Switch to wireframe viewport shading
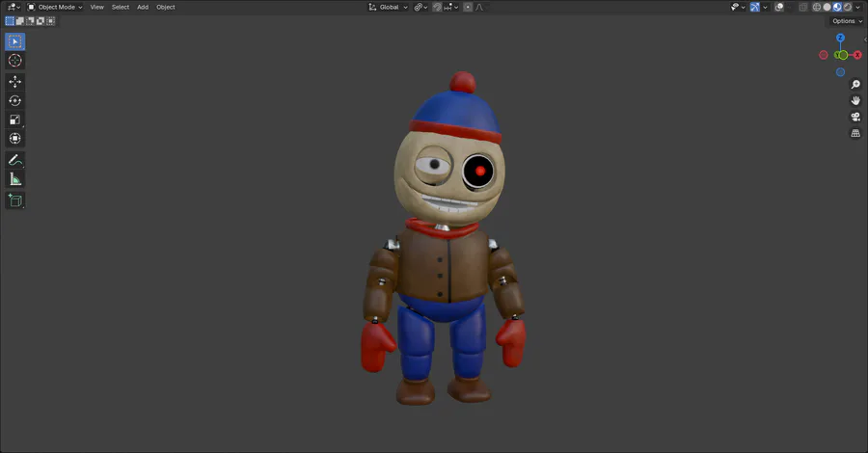This screenshot has width=868, height=453. pos(817,7)
